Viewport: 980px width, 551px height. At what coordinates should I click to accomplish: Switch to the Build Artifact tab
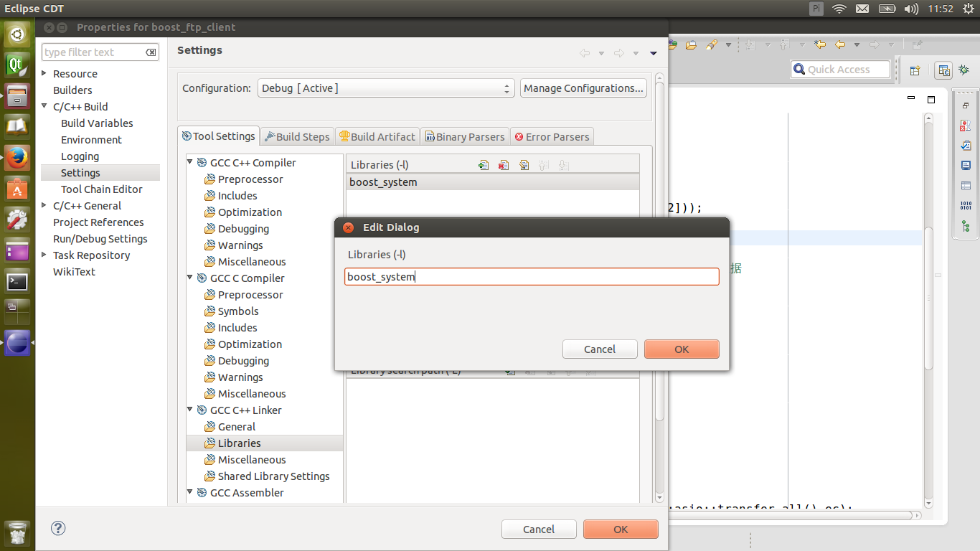point(377,136)
